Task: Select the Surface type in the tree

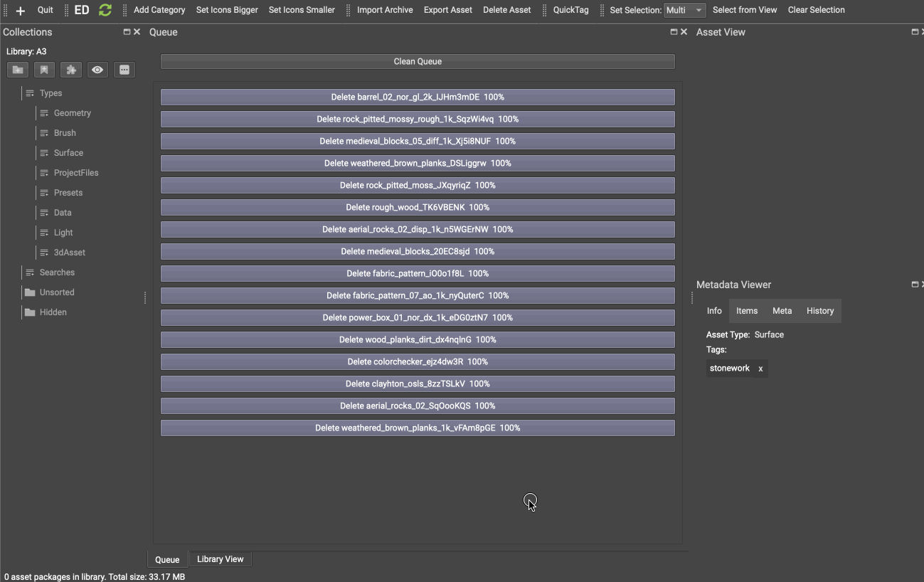Action: (x=68, y=153)
